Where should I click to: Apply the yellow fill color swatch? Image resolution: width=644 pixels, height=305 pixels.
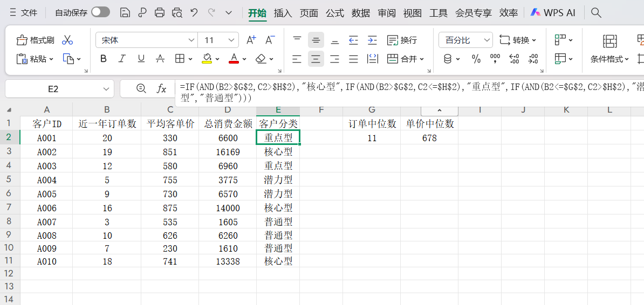coord(207,59)
